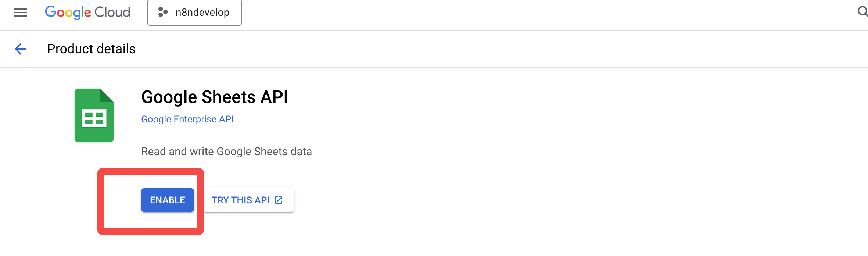868x256 pixels.
Task: Click the project dots icon beside n8ndevelop
Action: pyautogui.click(x=163, y=13)
